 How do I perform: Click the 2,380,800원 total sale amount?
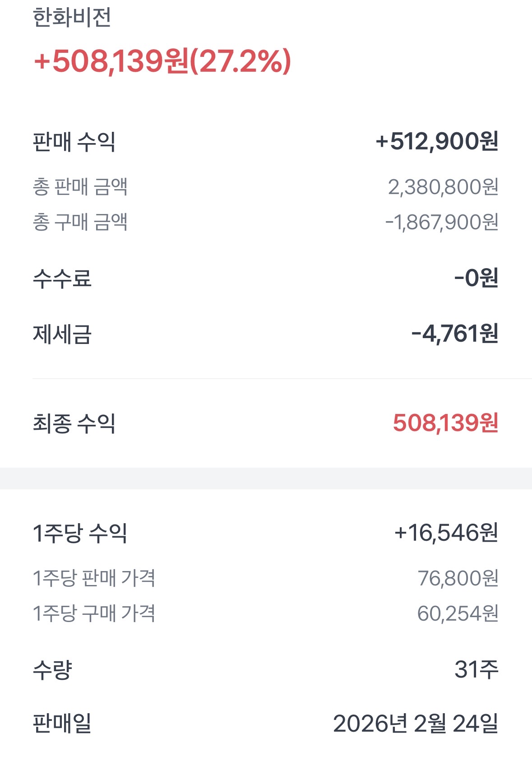pos(443,187)
